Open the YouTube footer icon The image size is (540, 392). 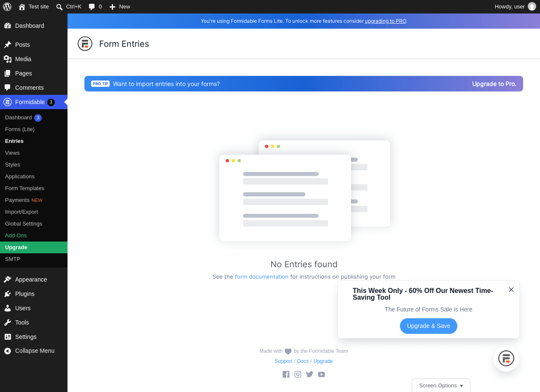click(321, 374)
